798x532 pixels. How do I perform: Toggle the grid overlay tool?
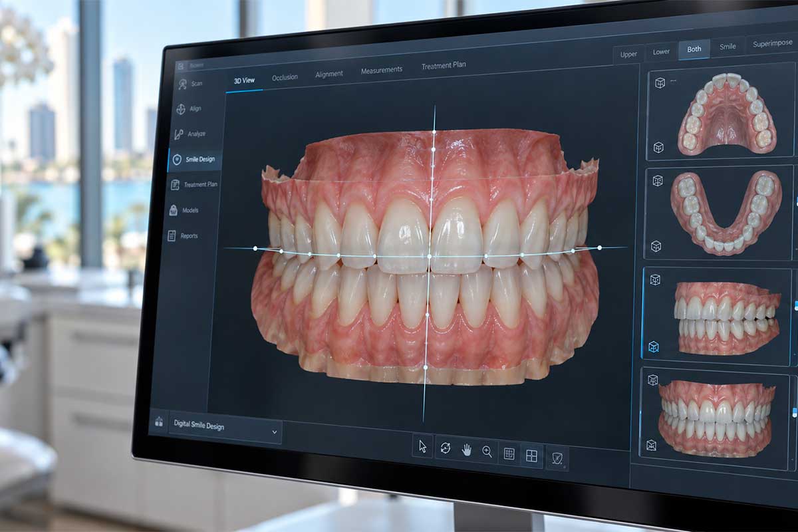509,454
